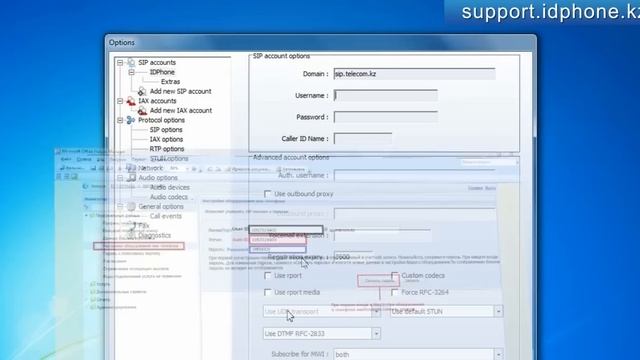Click the Audio options tree icon
The width and height of the screenshot is (640, 360).
[x=131, y=178]
